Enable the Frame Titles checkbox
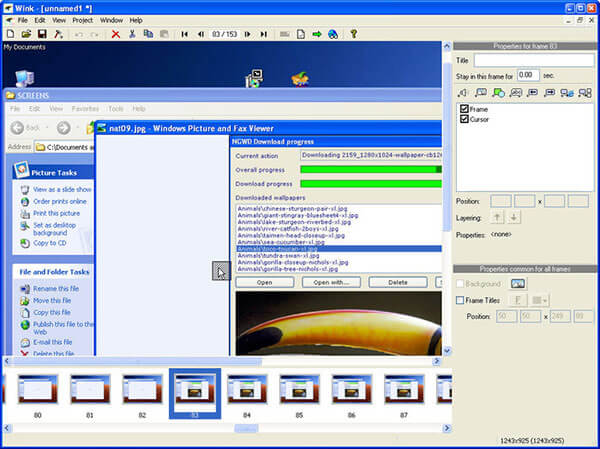Screen dimensions: 600x449 pyautogui.click(x=460, y=300)
